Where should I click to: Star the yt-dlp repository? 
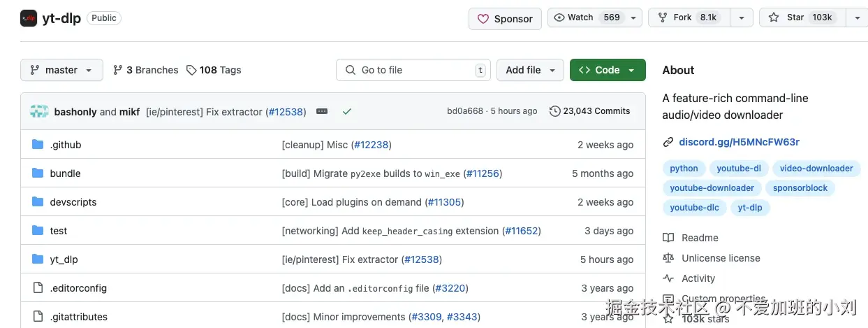point(800,18)
